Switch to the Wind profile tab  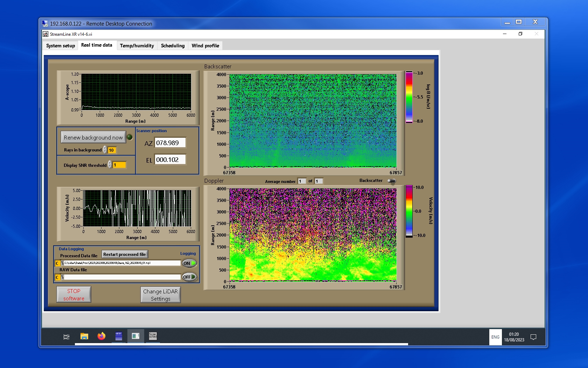[205, 46]
